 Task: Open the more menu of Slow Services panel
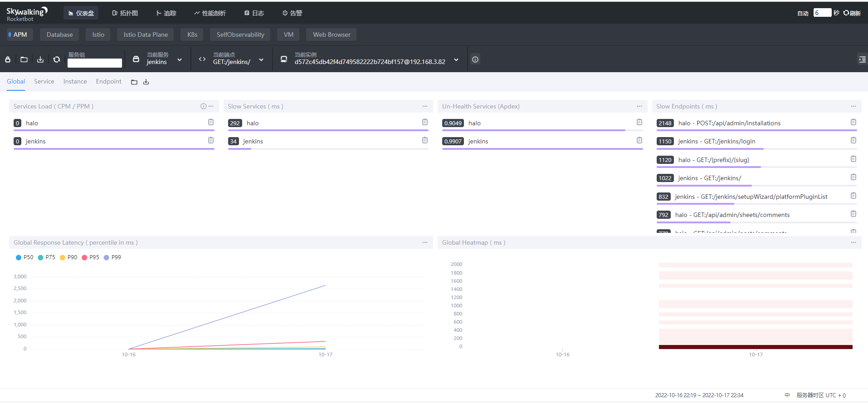point(425,106)
